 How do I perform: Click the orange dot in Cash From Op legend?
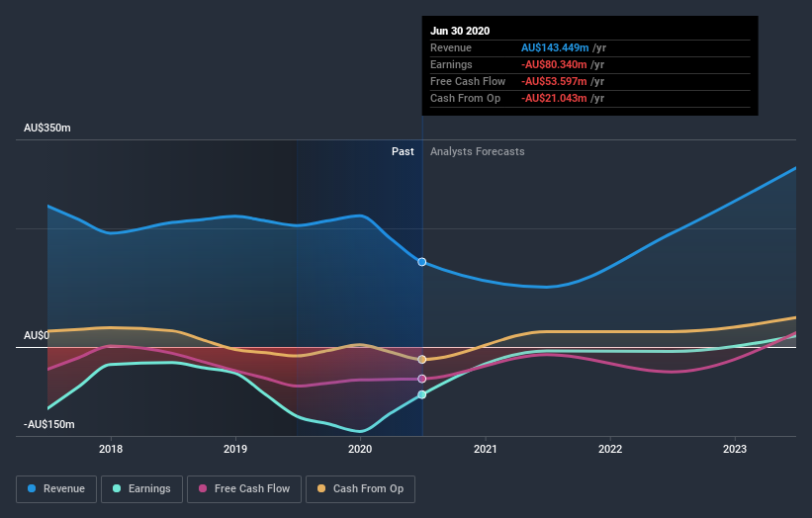click(321, 488)
